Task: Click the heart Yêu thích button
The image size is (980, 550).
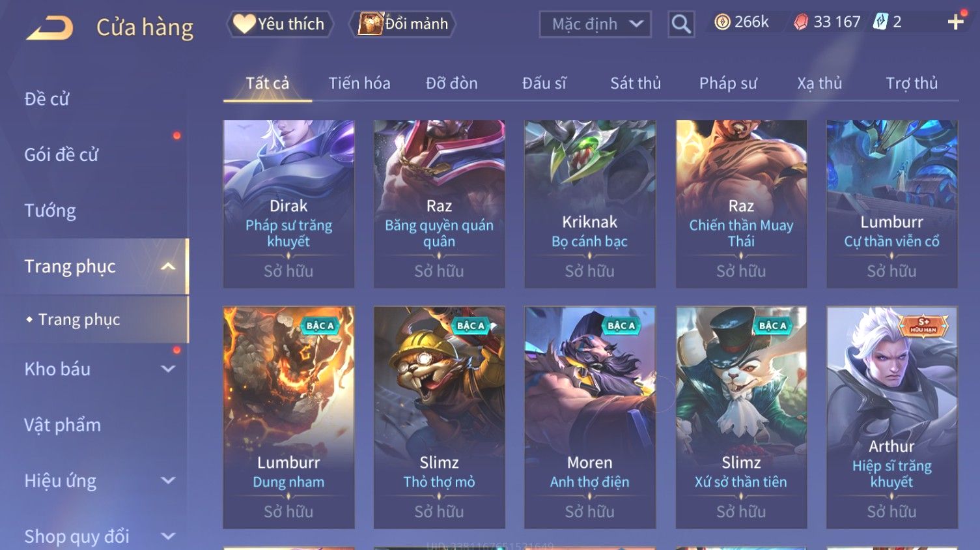Action: tap(280, 24)
